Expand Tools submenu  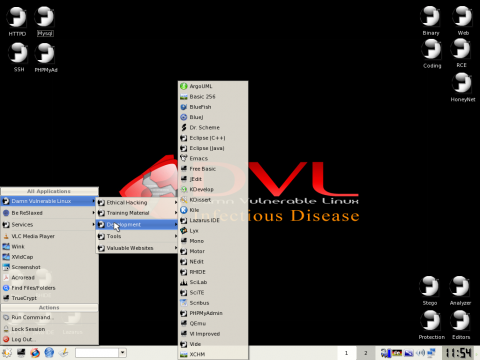(137, 236)
